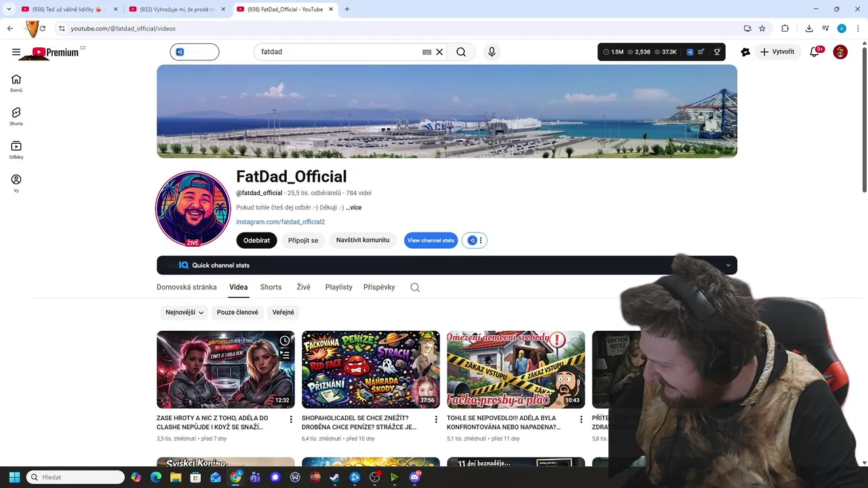868x488 pixels.
Task: Open the YouTube hamburger guide menu
Action: [x=16, y=52]
